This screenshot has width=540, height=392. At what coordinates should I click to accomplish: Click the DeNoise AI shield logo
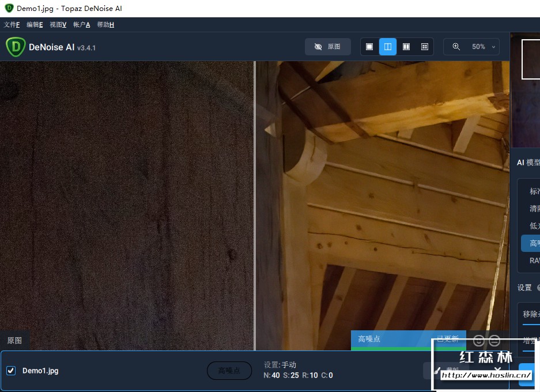(x=16, y=47)
